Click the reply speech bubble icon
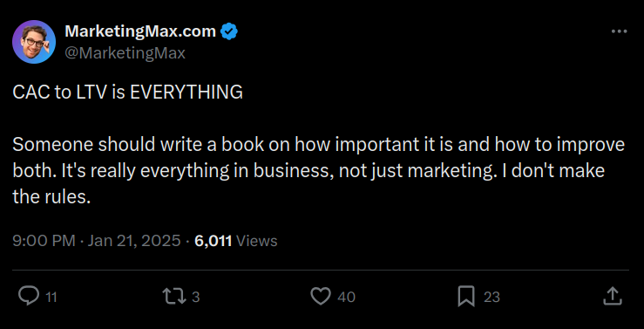This screenshot has width=644, height=329. [29, 296]
